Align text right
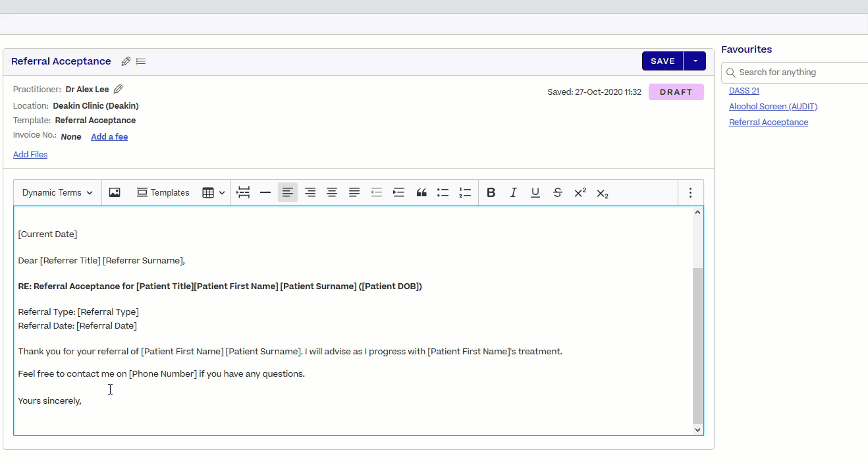 (x=310, y=192)
